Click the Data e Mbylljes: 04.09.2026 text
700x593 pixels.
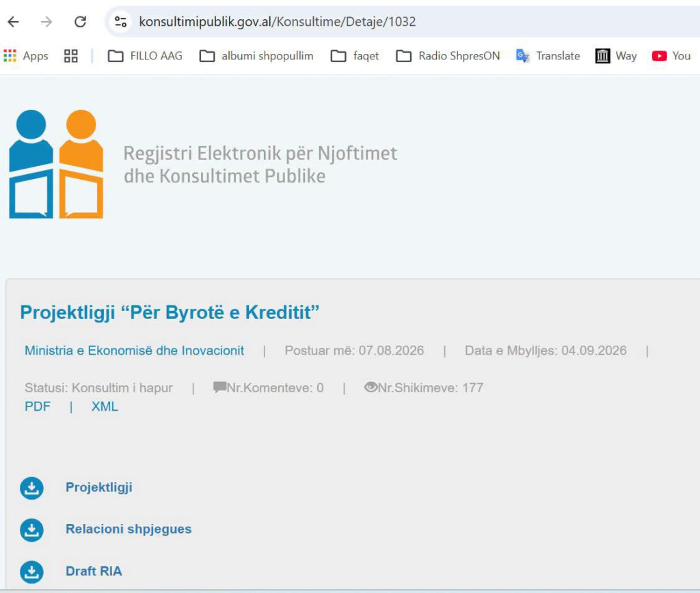(x=546, y=350)
